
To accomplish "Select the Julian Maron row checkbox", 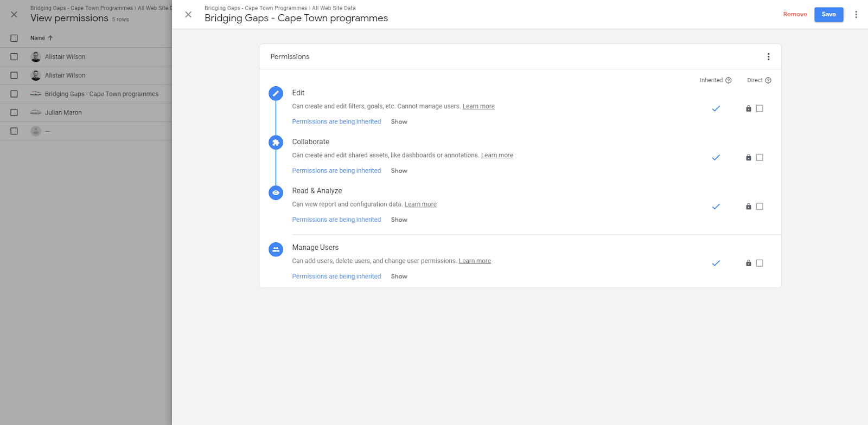I will (x=14, y=113).
